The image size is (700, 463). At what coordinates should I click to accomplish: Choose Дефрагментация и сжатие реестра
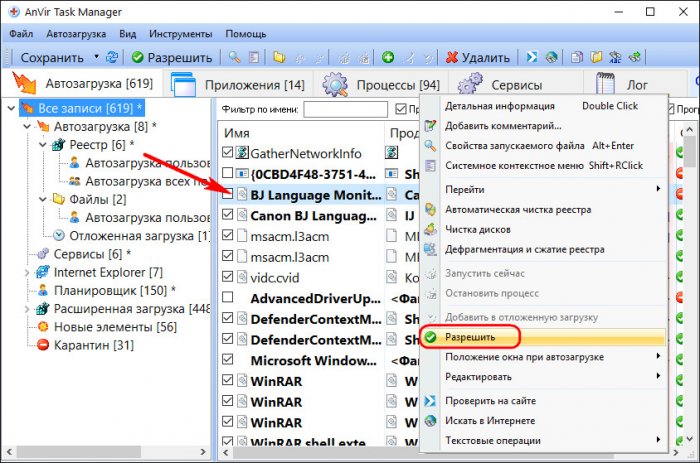(x=525, y=249)
